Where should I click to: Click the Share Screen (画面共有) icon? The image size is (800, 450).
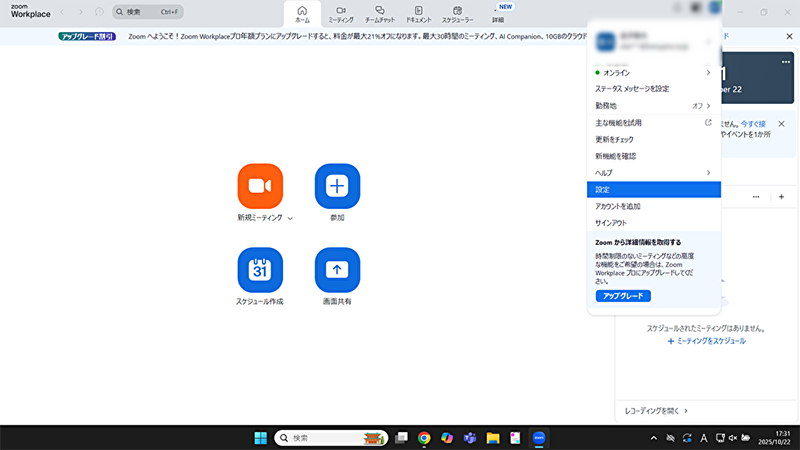[x=337, y=270]
